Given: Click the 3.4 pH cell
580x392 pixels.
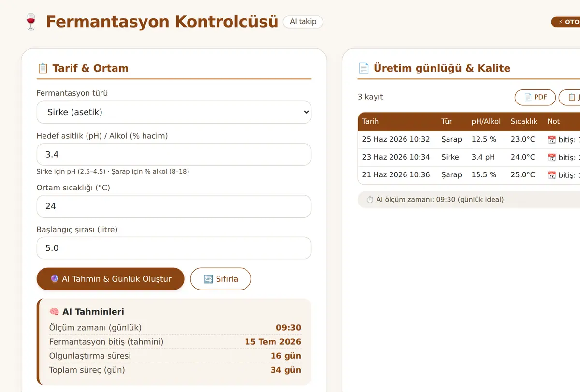Looking at the screenshot, I should click(483, 157).
